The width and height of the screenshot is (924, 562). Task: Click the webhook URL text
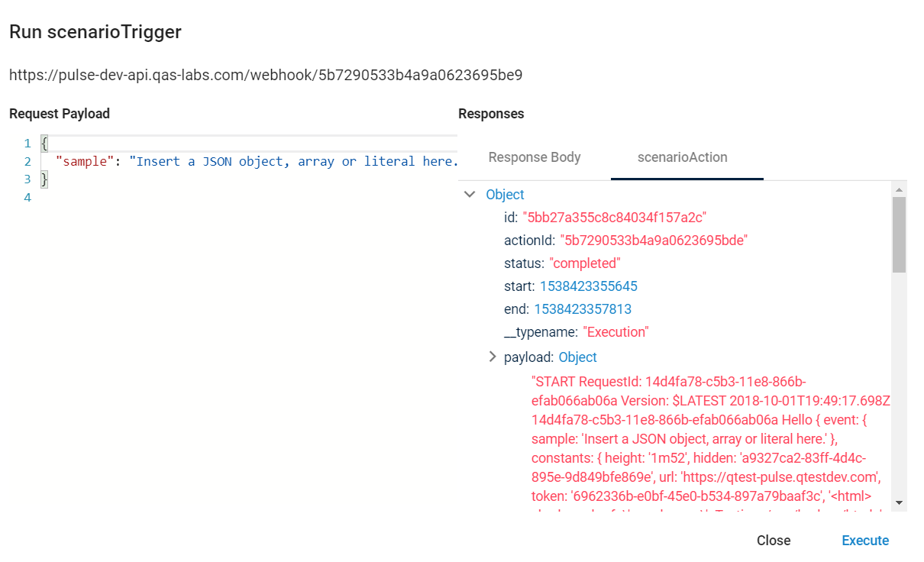pos(266,76)
